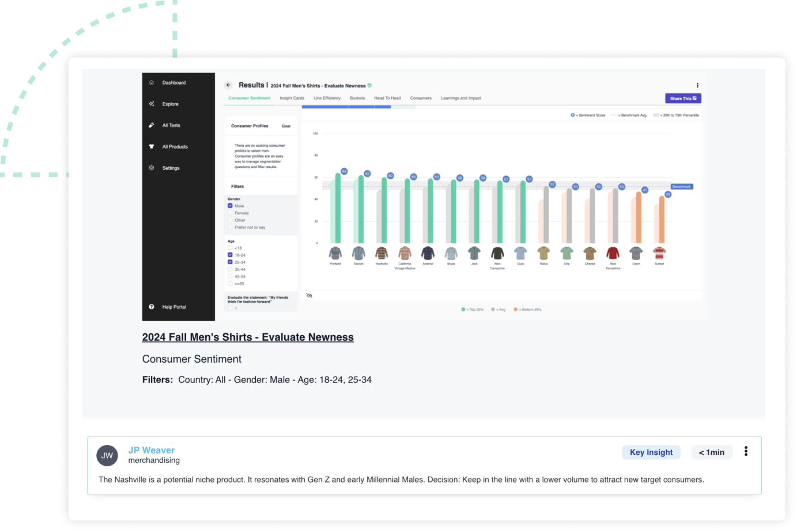The height and width of the screenshot is (532, 797).
Task: Open the Settings gear icon
Action: point(152,168)
